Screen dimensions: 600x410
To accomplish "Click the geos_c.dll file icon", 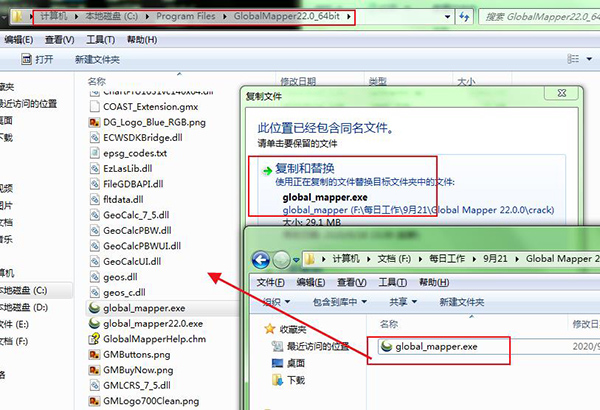I will point(94,292).
